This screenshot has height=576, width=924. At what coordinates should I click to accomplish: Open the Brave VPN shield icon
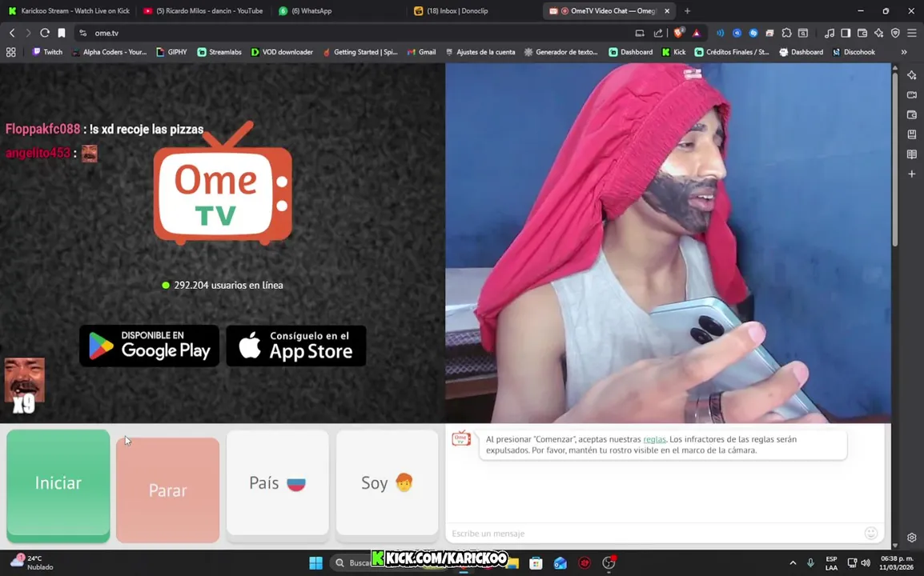[895, 33]
